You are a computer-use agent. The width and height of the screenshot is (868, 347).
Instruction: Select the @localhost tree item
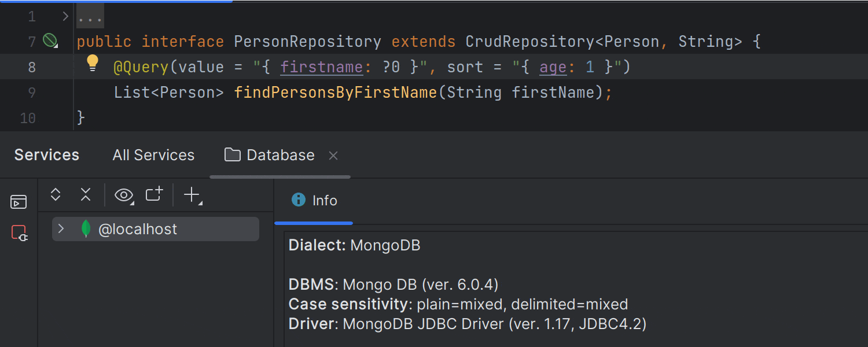(x=139, y=228)
